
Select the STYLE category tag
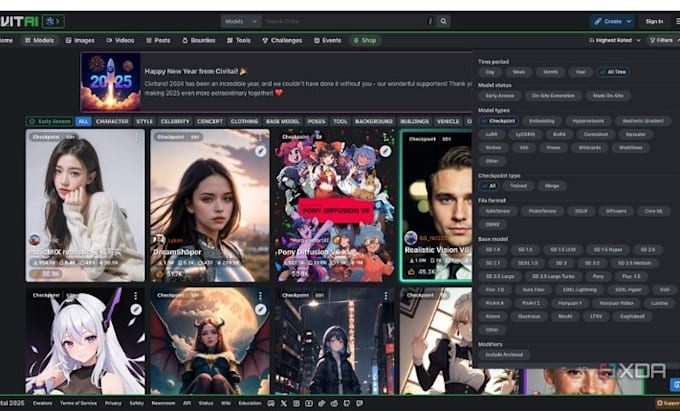(144, 121)
